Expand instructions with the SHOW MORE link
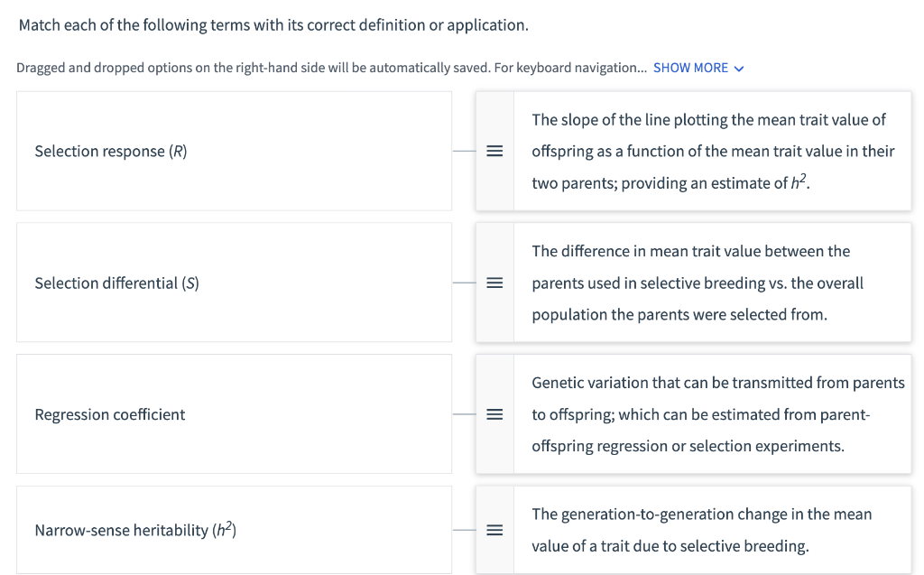Screen dimensions: 924x575 (x=690, y=68)
